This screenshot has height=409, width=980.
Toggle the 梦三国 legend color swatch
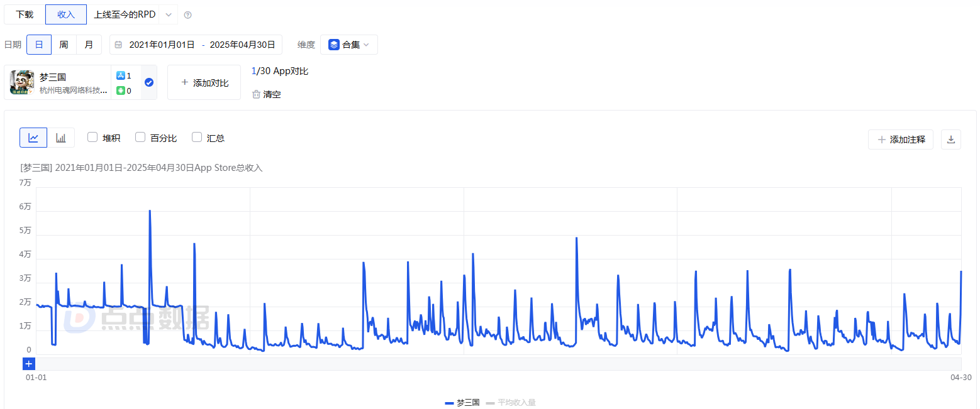449,403
